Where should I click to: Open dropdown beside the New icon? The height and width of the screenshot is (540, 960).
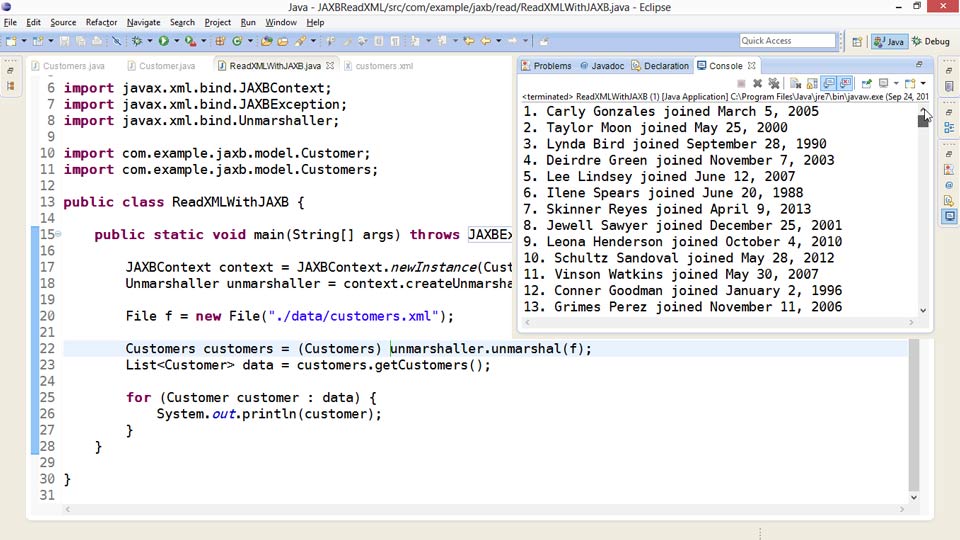[24, 41]
